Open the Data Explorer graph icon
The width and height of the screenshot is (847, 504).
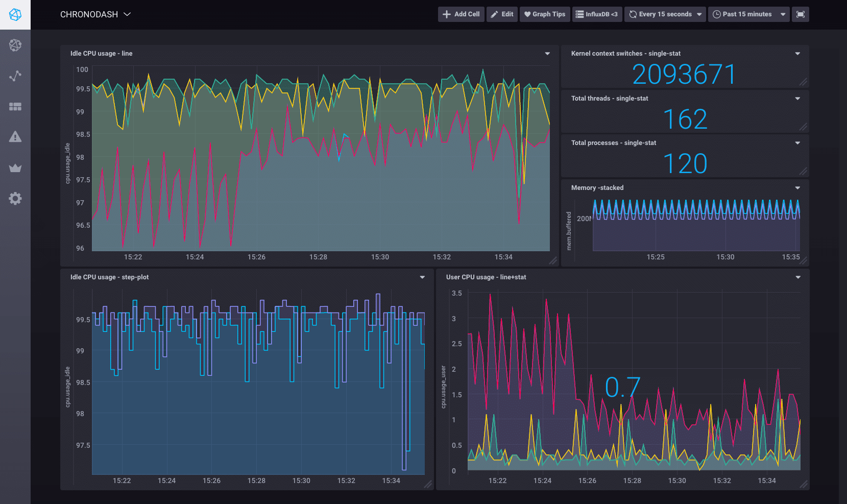tap(15, 76)
